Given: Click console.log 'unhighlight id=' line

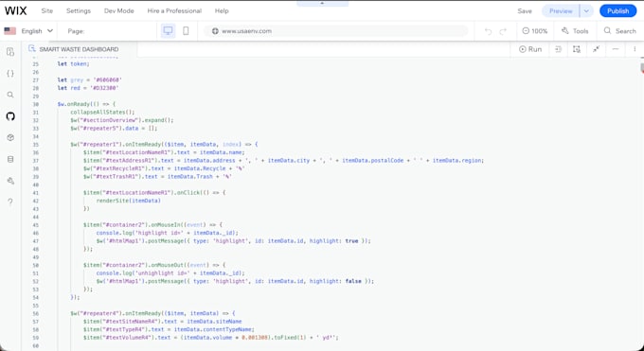Looking at the screenshot, I should pyautogui.click(x=170, y=273).
